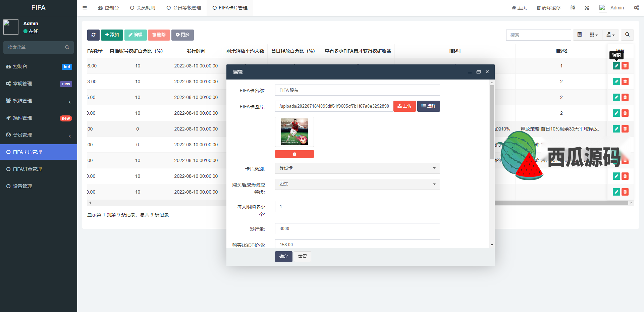The height and width of the screenshot is (312, 644).
Task: Click FIFA卡名称 input field
Action: [357, 90]
